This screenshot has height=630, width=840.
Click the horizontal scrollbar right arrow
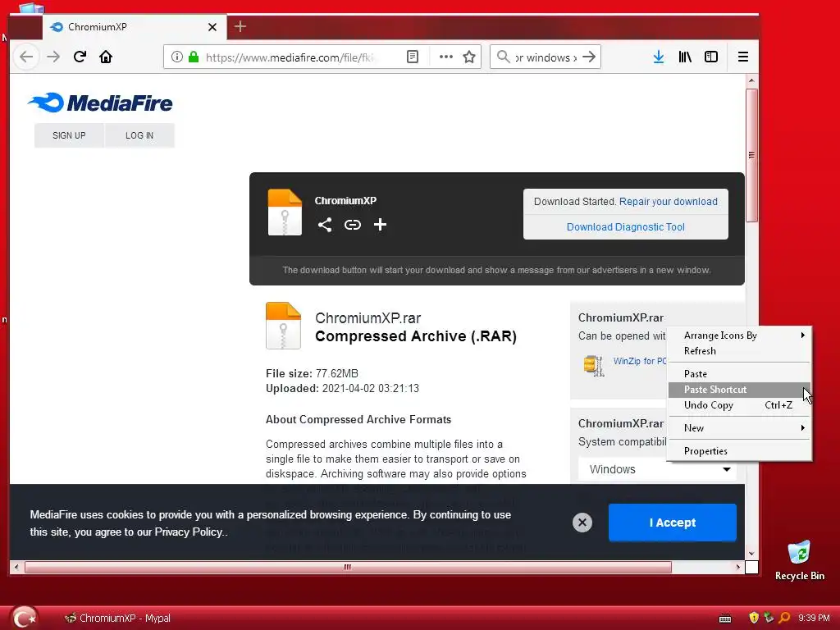[738, 567]
